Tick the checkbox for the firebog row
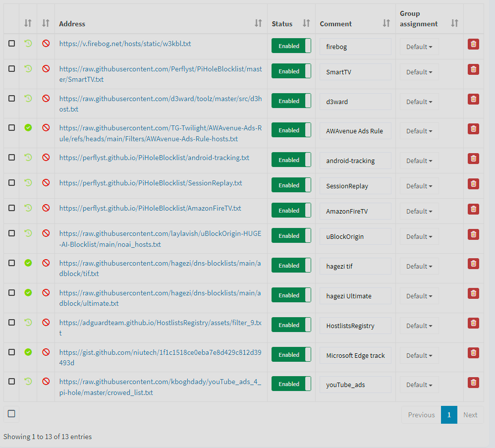Screen dimensions: 495x448 (11, 44)
